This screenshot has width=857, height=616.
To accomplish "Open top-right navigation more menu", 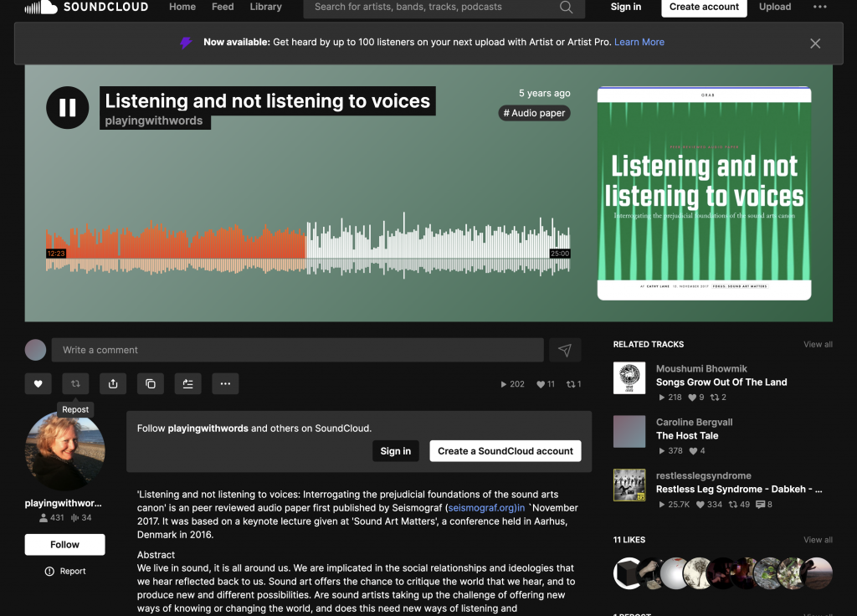I will [x=819, y=8].
